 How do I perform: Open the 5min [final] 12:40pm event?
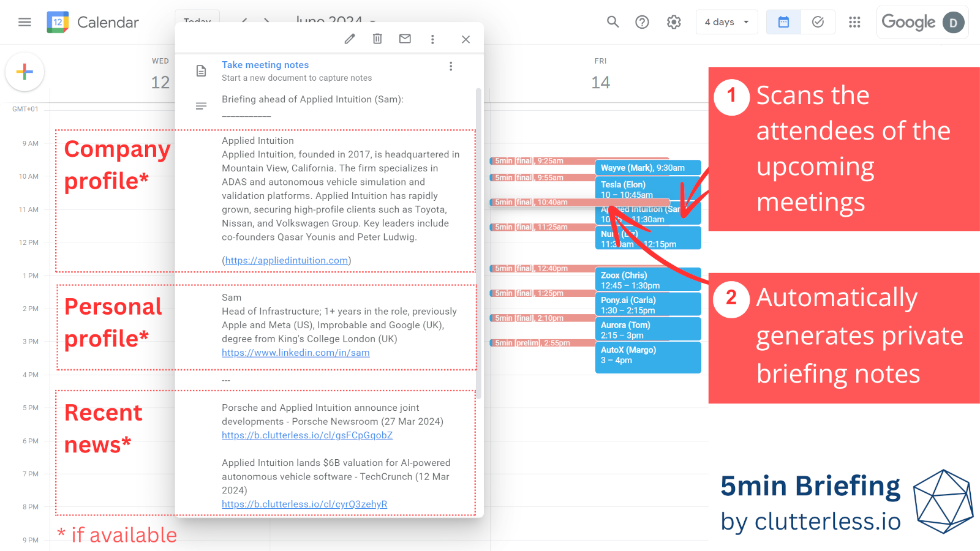542,269
